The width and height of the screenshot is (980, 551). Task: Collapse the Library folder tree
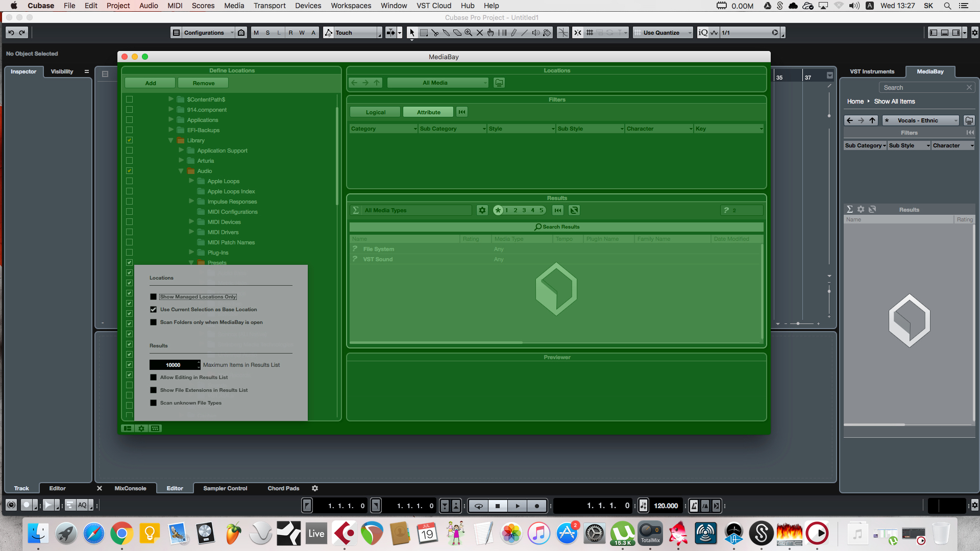[171, 140]
